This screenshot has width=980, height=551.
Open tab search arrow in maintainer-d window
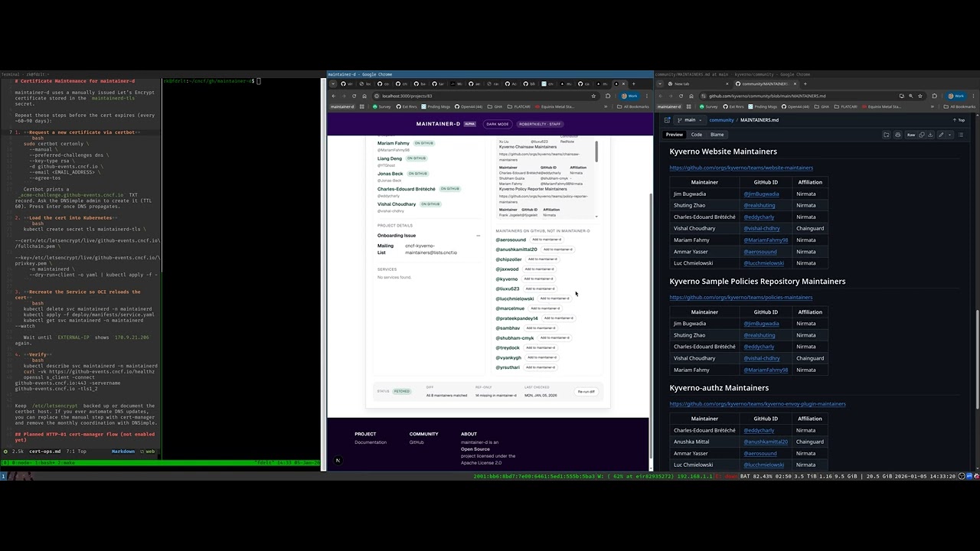click(x=333, y=83)
